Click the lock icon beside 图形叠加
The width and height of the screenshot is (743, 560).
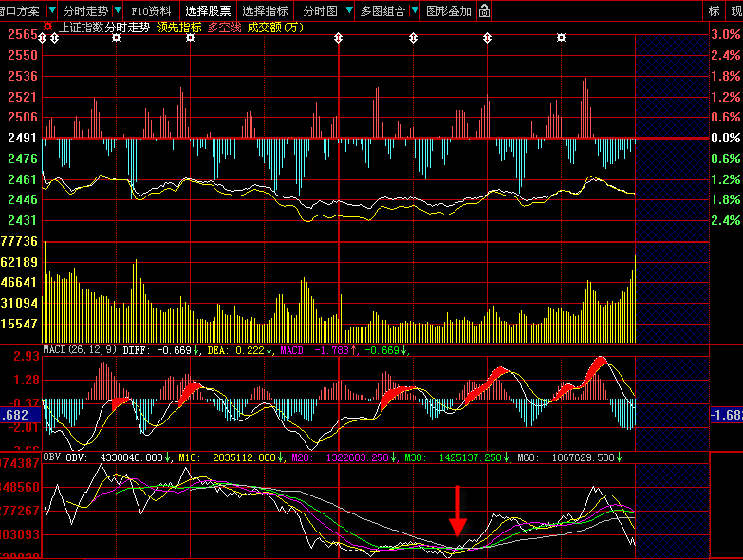tap(484, 10)
